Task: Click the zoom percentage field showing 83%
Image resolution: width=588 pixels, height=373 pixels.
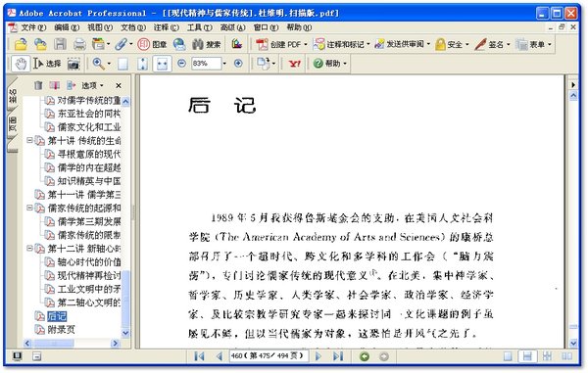Action: coord(206,64)
